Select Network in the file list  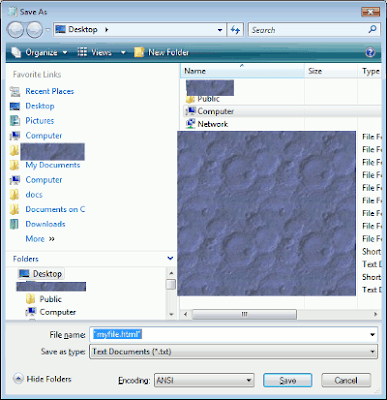click(213, 124)
